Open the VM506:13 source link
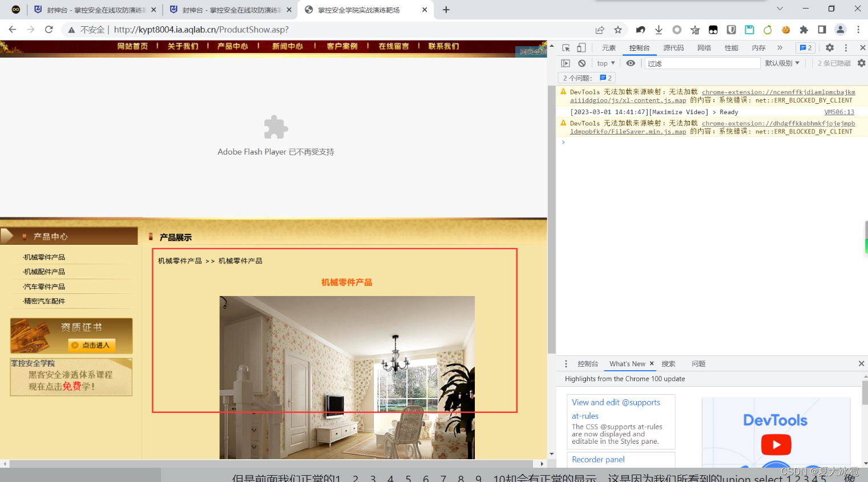The image size is (868, 482). [839, 112]
